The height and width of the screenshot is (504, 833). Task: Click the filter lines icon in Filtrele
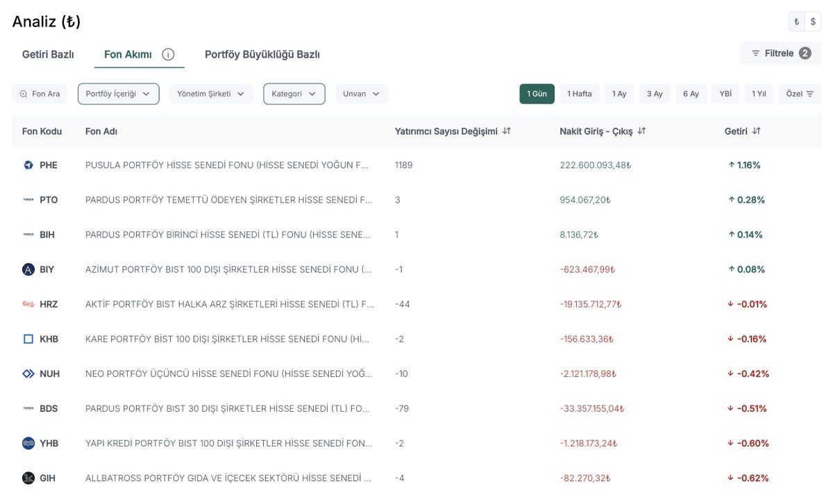[x=755, y=53]
